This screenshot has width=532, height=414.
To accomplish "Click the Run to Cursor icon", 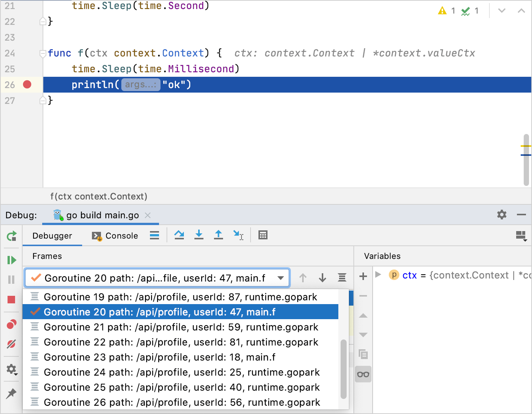I will [x=238, y=235].
